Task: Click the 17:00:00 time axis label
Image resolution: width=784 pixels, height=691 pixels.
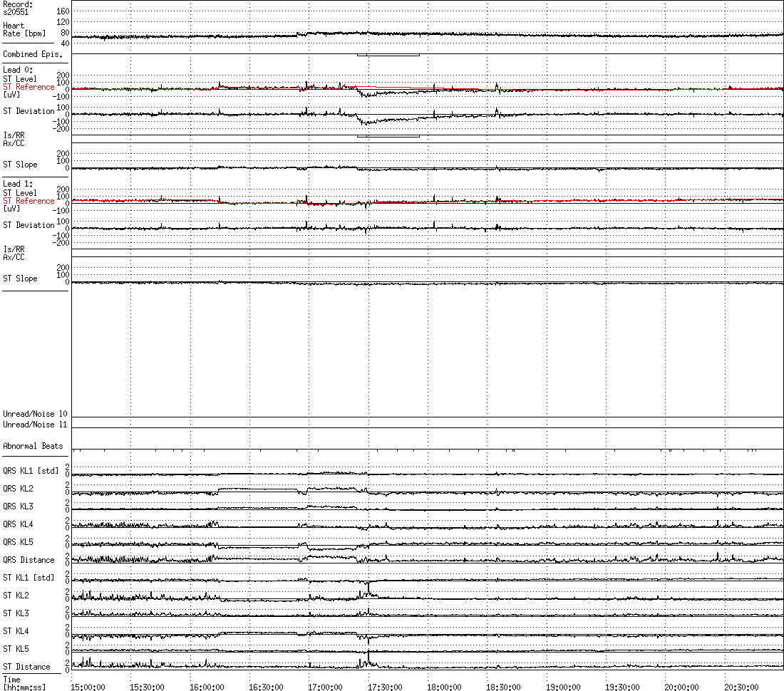Action: click(x=324, y=687)
